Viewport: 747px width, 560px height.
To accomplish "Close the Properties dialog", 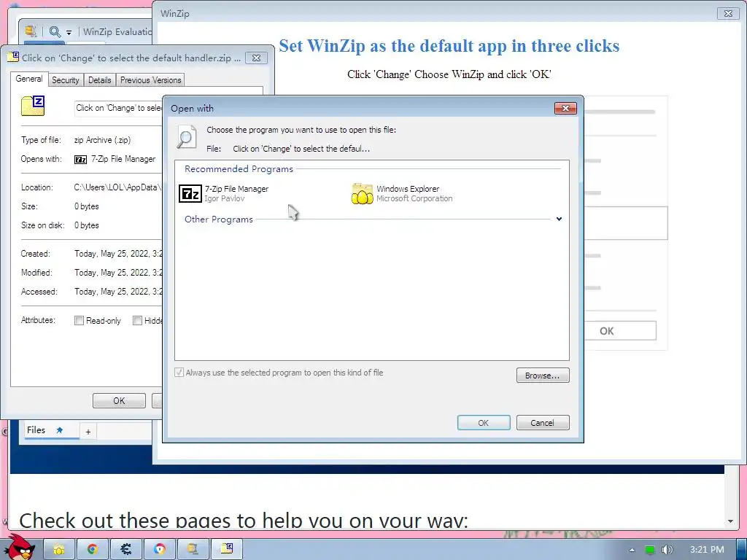I will [256, 58].
